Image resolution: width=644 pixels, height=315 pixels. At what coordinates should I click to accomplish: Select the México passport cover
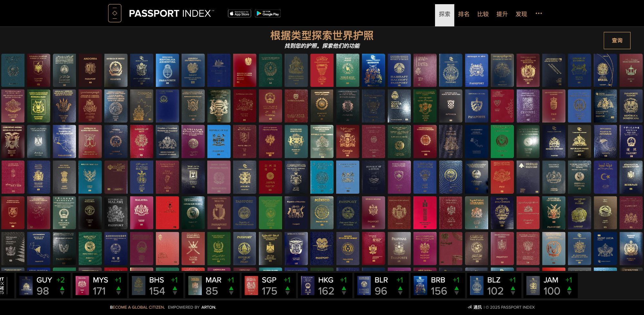tap(322, 213)
